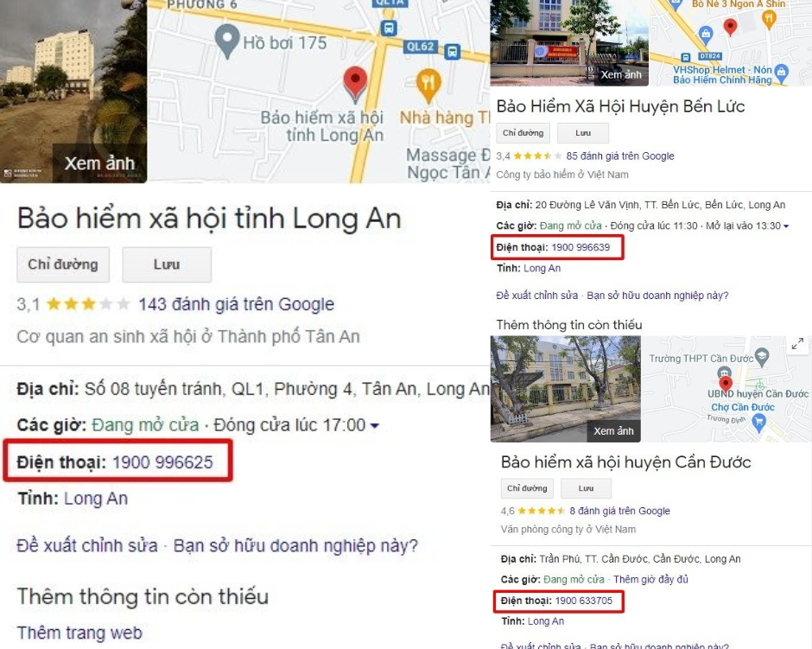The width and height of the screenshot is (812, 649).
Task: Click the red Bảo hiểm xã hội Long An marker
Action: click(x=355, y=83)
